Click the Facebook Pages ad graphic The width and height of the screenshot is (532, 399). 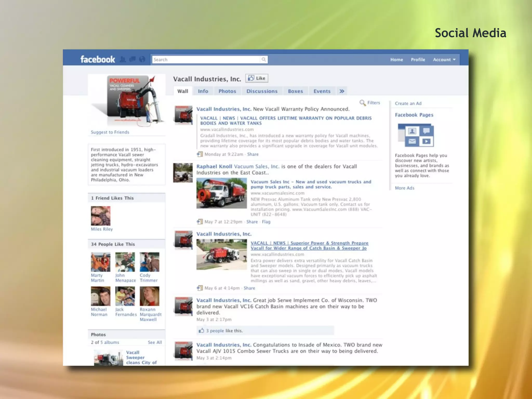tap(416, 135)
